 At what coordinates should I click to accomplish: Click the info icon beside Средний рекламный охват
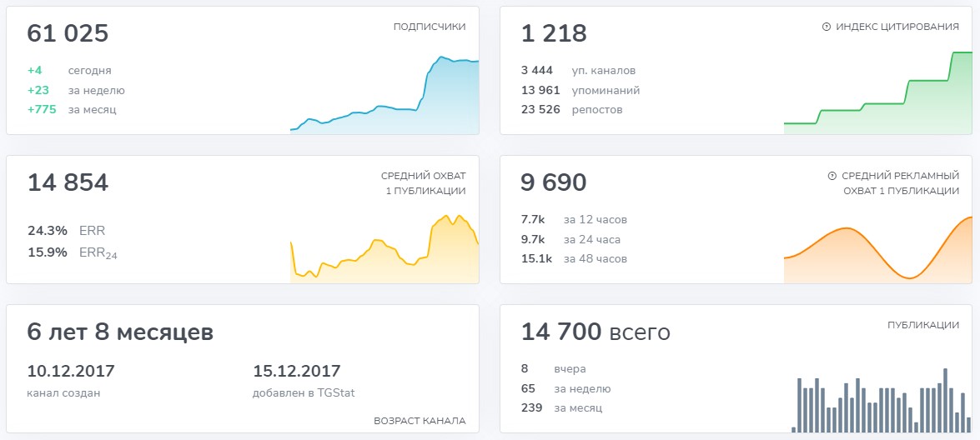[x=832, y=176]
